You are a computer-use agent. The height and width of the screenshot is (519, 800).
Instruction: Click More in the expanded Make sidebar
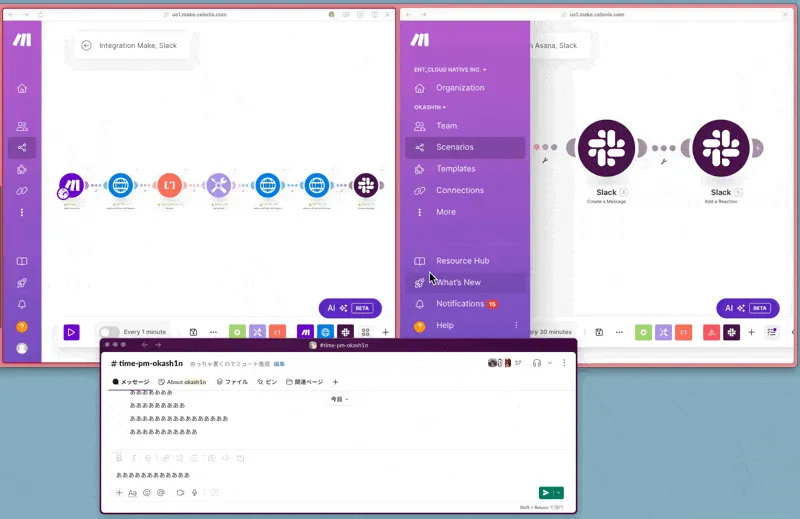pyautogui.click(x=465, y=212)
